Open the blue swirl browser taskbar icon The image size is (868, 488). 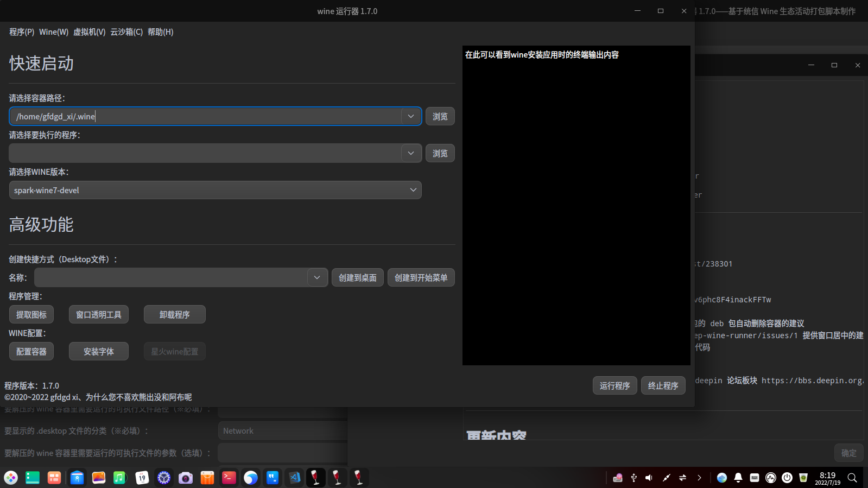click(251, 478)
